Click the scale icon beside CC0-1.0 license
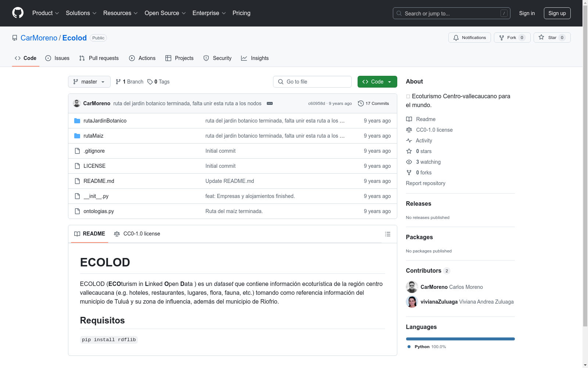Image resolution: width=588 pixels, height=368 pixels. tap(409, 130)
